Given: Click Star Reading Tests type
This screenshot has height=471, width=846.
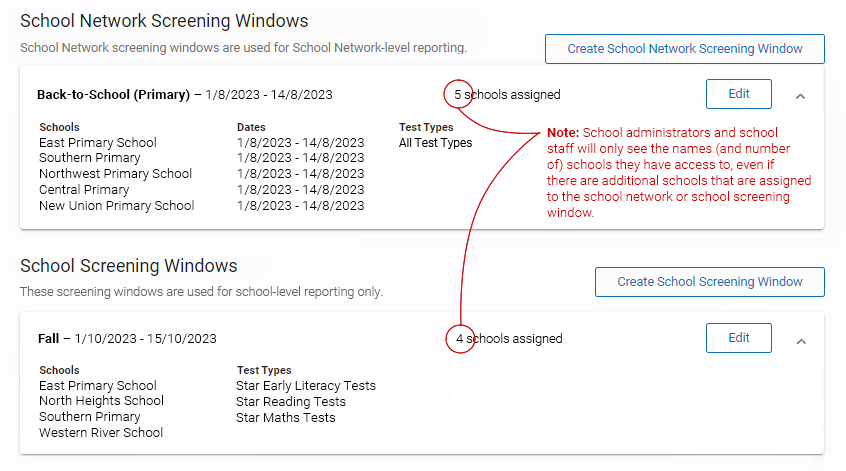Looking at the screenshot, I should coord(291,402).
